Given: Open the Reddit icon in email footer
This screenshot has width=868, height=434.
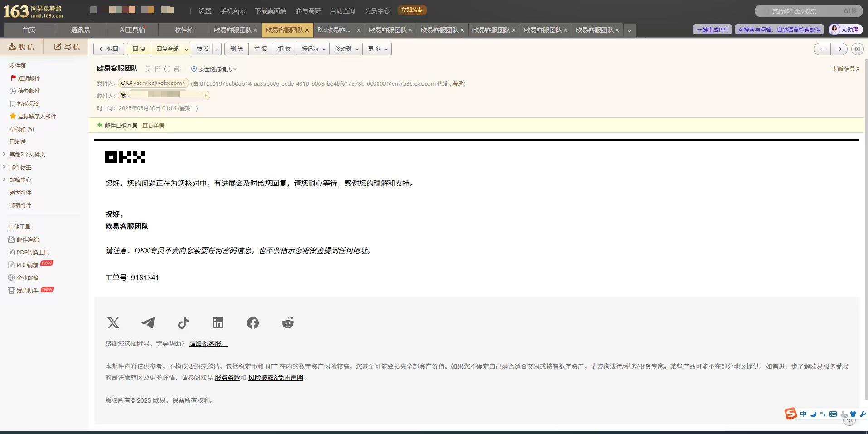Looking at the screenshot, I should coord(288,323).
